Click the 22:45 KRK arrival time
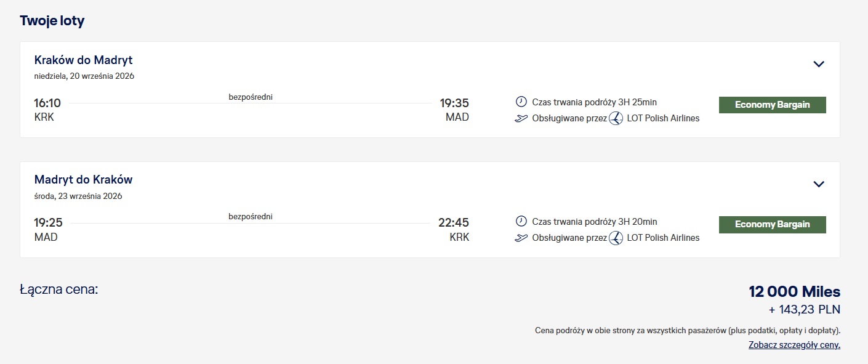This screenshot has width=868, height=364. tap(454, 223)
